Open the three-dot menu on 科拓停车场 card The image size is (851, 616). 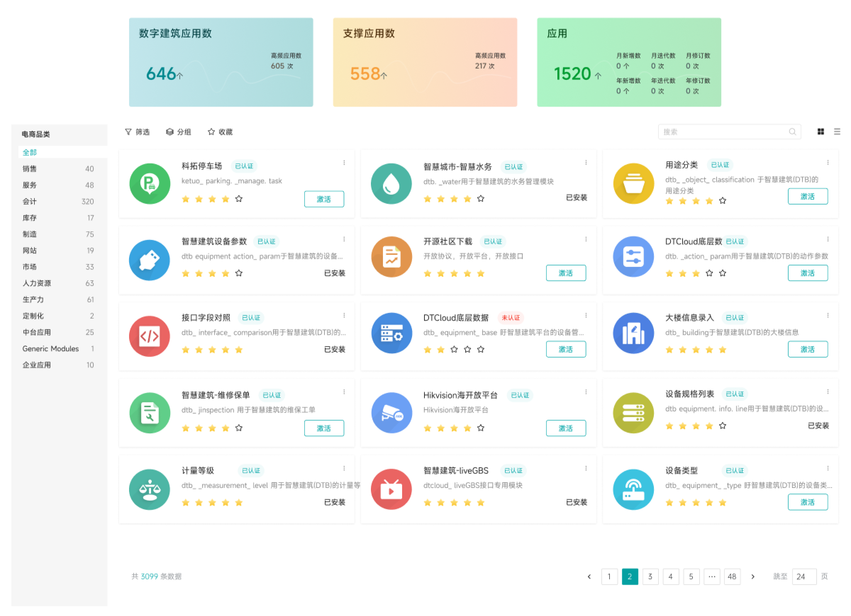coord(344,162)
